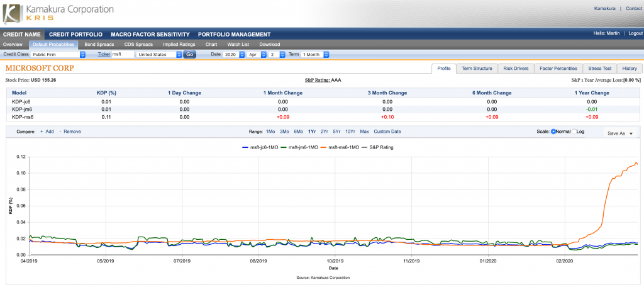Open the year dropdown showing 2020
The height and width of the screenshot is (287, 644).
coord(234,54)
